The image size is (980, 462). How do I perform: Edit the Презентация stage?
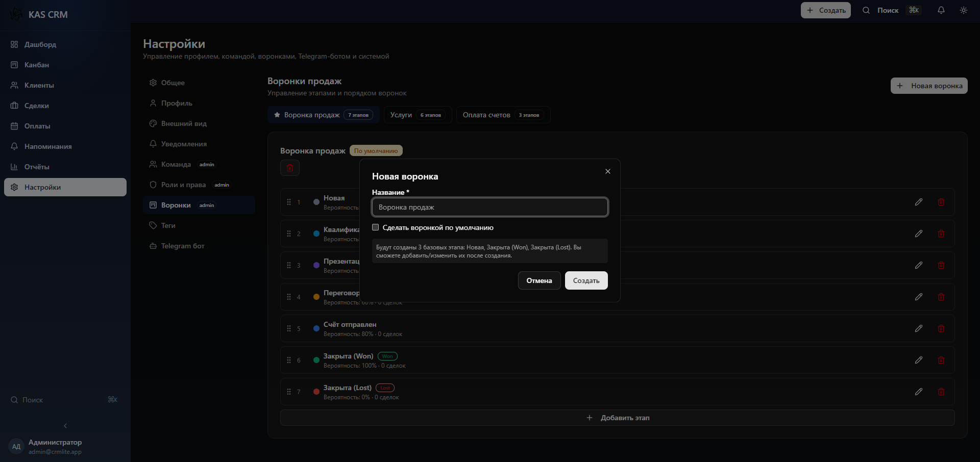point(919,265)
